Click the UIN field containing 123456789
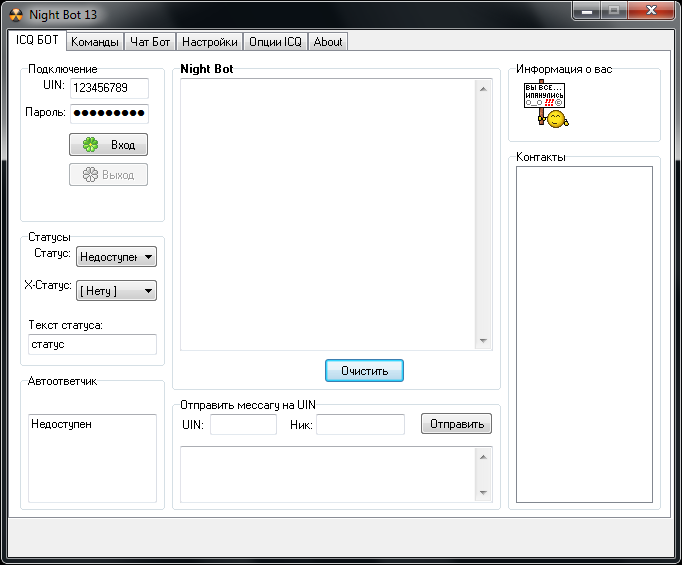Screen dimensions: 682x565 pyautogui.click(x=110, y=88)
